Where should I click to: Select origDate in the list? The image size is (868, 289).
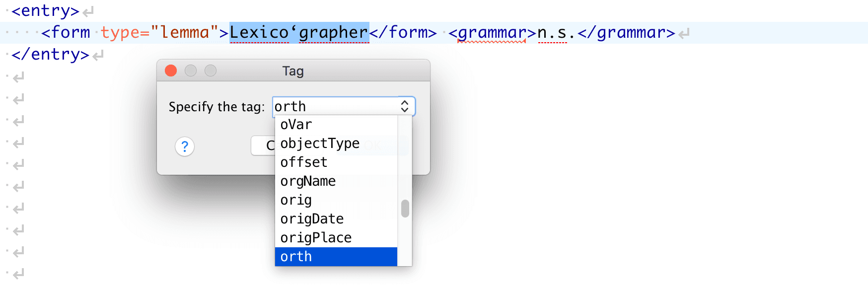(x=336, y=219)
